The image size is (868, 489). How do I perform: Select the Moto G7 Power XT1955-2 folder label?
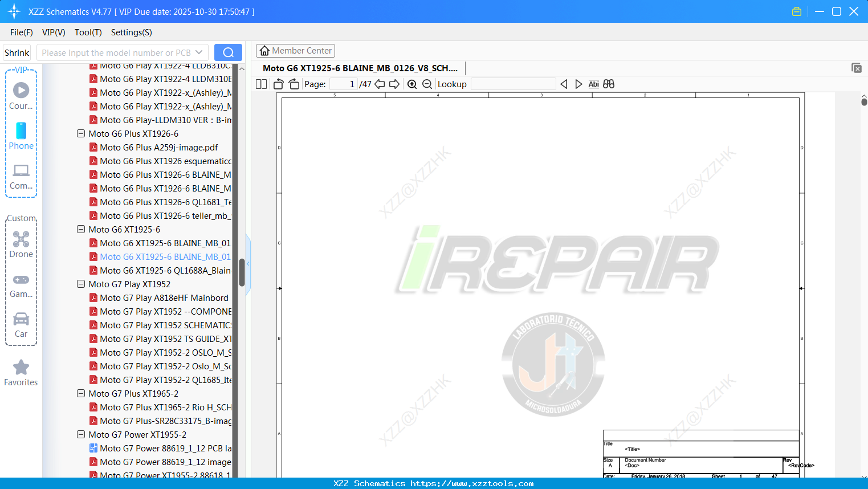[137, 435]
